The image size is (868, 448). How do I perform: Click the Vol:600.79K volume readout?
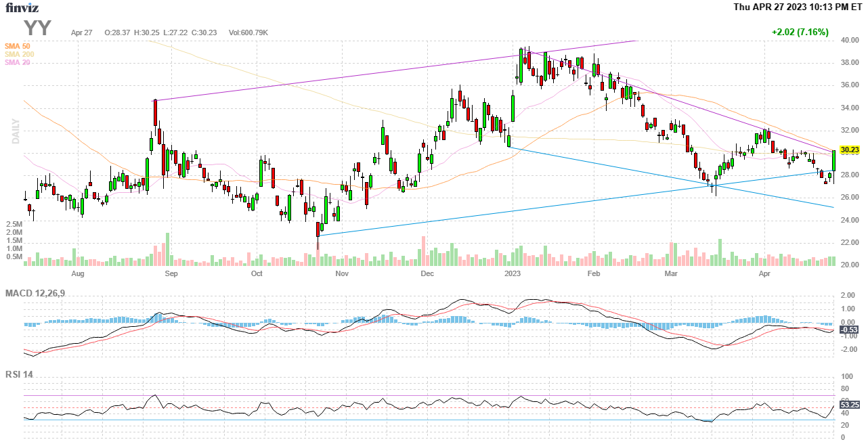[x=248, y=32]
